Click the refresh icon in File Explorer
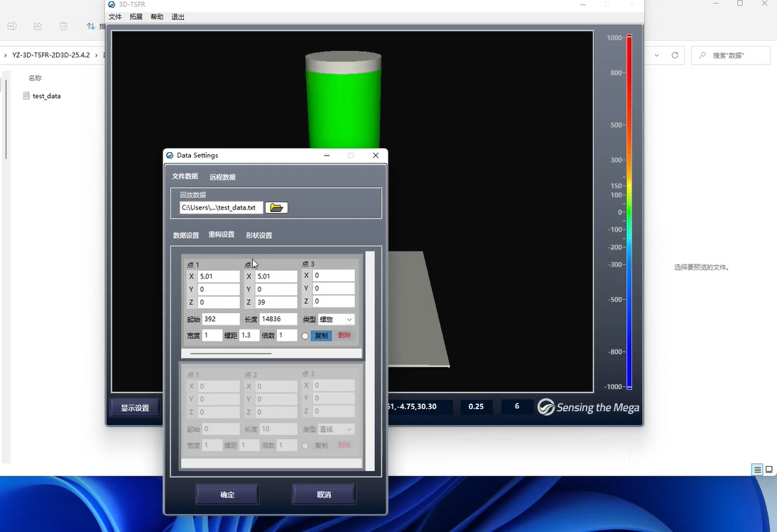The image size is (777, 532). coord(675,55)
